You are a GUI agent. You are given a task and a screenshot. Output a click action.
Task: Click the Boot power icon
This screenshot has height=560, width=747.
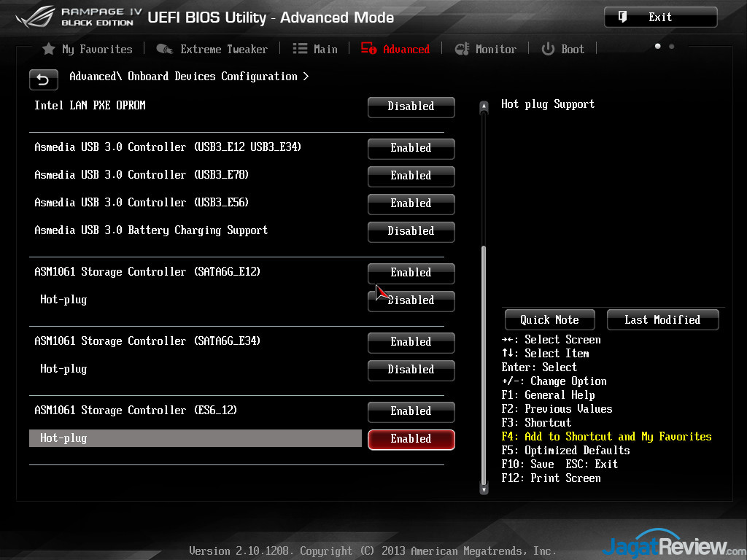click(548, 49)
